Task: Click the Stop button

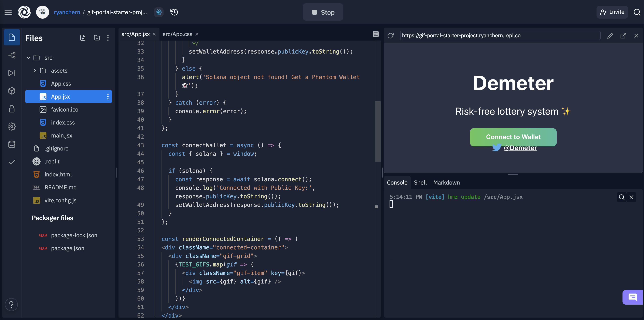Action: click(323, 12)
